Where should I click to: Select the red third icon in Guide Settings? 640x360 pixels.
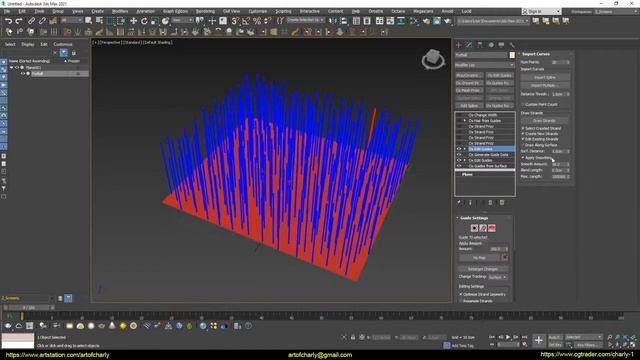(492, 228)
